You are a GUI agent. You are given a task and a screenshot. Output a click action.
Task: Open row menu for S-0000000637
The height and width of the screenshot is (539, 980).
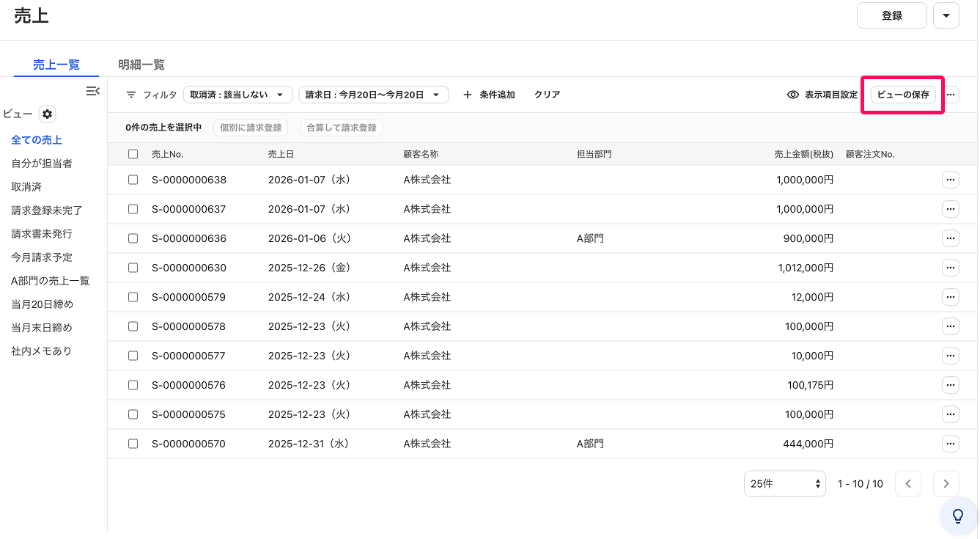951,209
